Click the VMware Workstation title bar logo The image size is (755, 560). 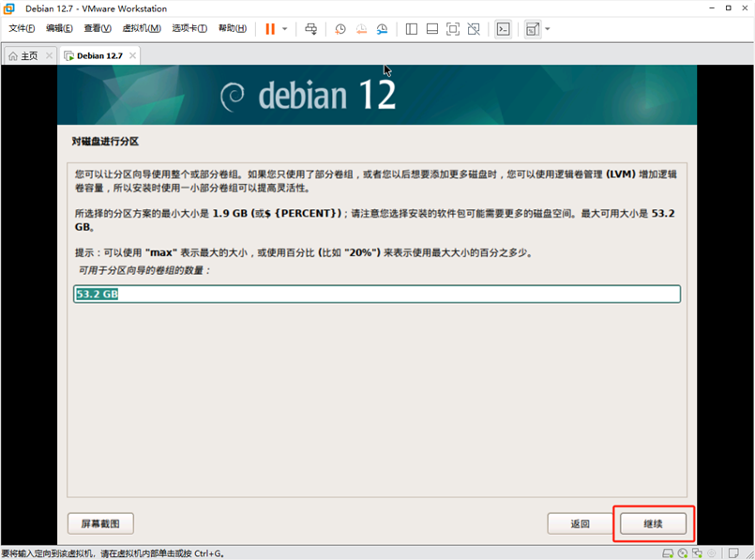point(9,8)
